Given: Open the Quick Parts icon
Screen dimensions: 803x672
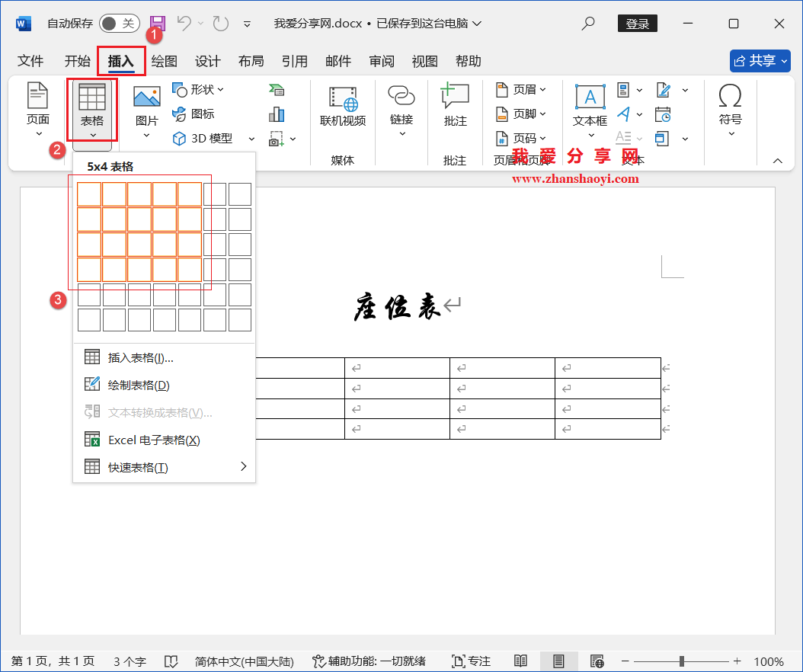Looking at the screenshot, I should (x=623, y=90).
